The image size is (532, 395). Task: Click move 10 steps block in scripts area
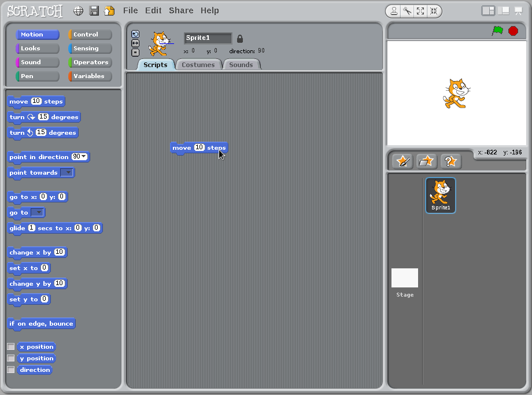pos(199,148)
